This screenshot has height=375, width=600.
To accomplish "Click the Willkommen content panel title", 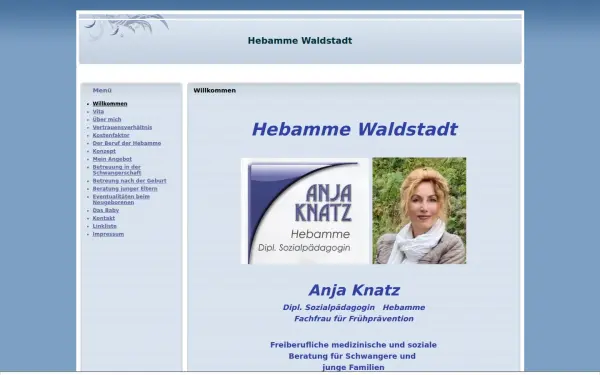I will coord(214,91).
